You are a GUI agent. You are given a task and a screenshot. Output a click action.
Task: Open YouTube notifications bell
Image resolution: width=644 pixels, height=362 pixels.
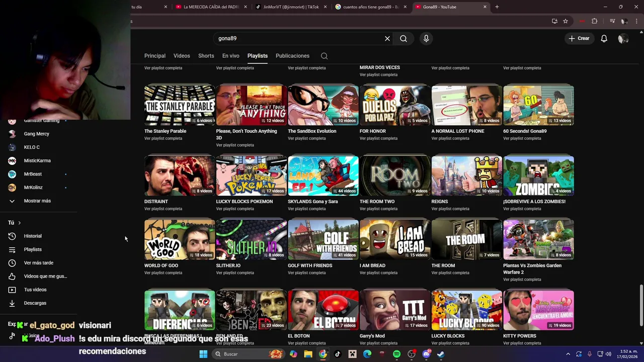[x=604, y=38]
